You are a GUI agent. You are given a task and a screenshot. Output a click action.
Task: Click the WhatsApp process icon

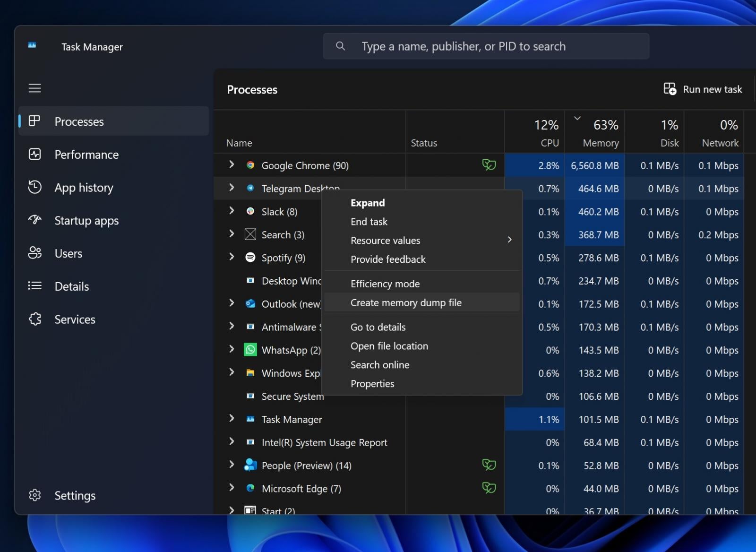[250, 350]
